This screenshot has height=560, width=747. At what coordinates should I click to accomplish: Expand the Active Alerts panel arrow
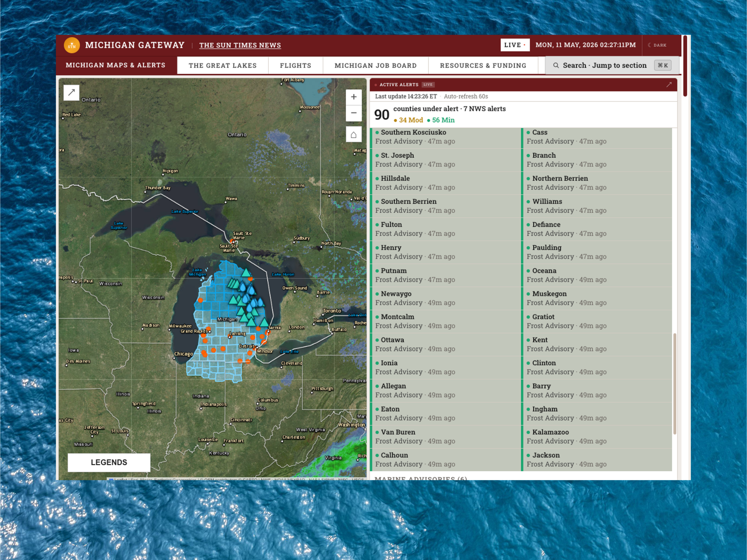[669, 85]
